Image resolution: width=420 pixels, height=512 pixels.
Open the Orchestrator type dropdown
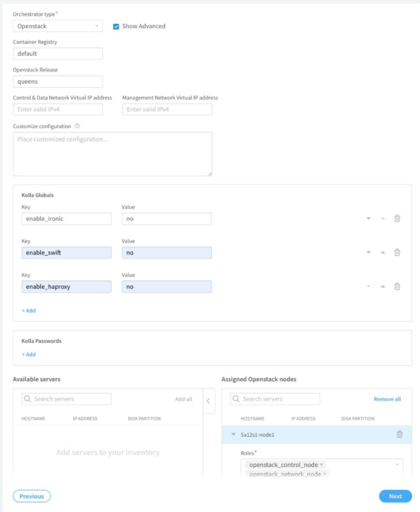[x=58, y=26]
